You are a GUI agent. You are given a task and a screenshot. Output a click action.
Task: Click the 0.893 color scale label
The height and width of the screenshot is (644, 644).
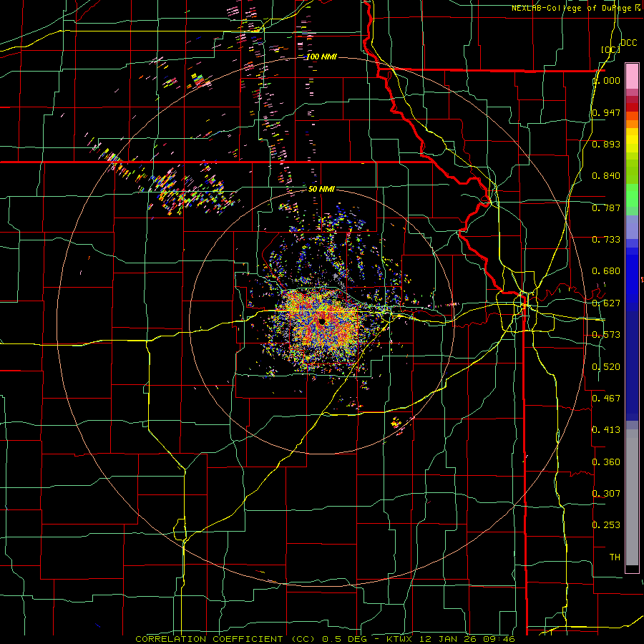pyautogui.click(x=606, y=144)
